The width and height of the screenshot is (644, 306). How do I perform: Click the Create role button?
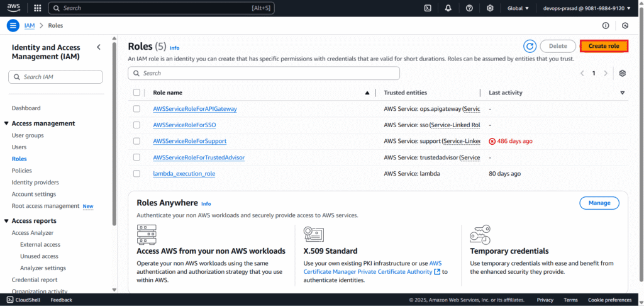(604, 46)
